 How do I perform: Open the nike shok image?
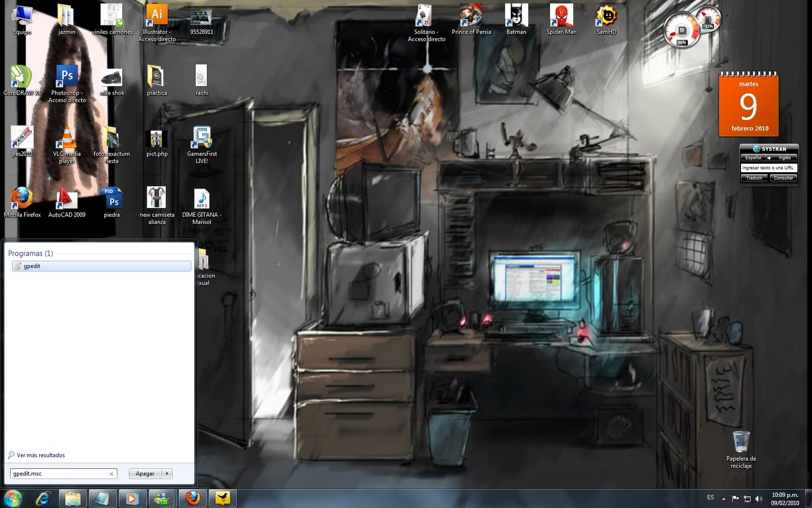tap(112, 81)
